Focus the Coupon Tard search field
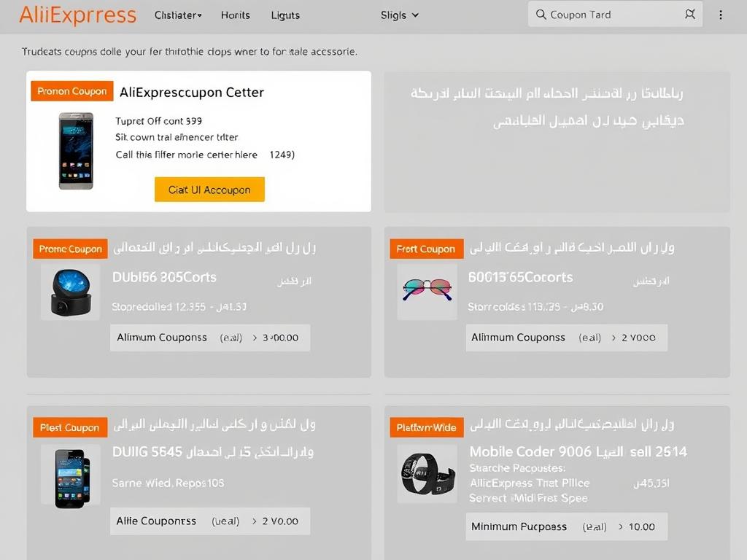 (x=614, y=15)
